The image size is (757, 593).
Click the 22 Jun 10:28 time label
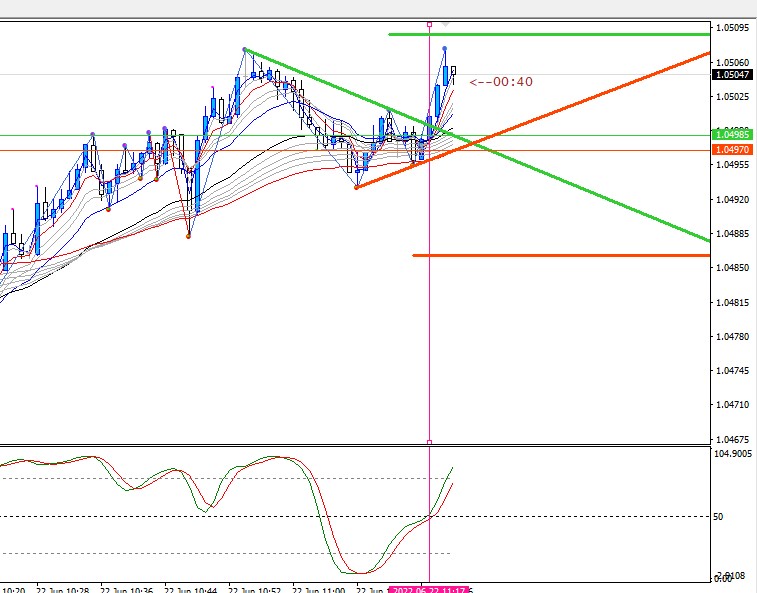click(62, 590)
